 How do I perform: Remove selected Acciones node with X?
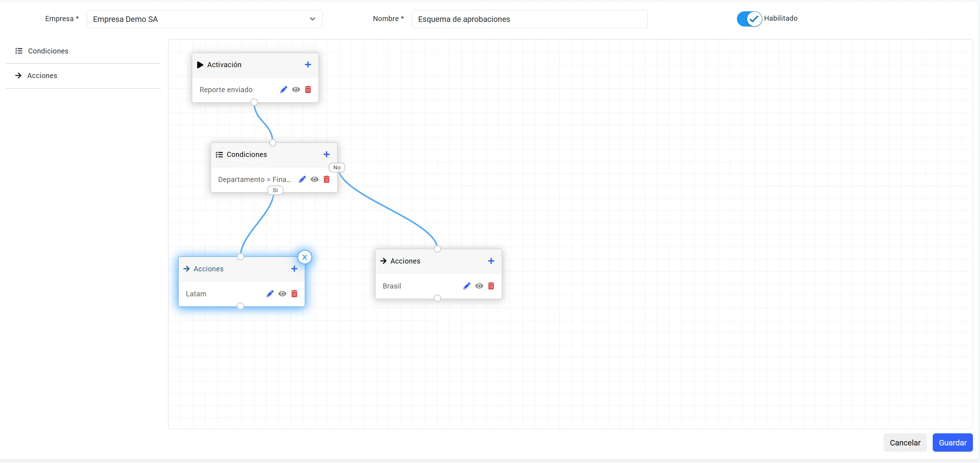click(305, 257)
